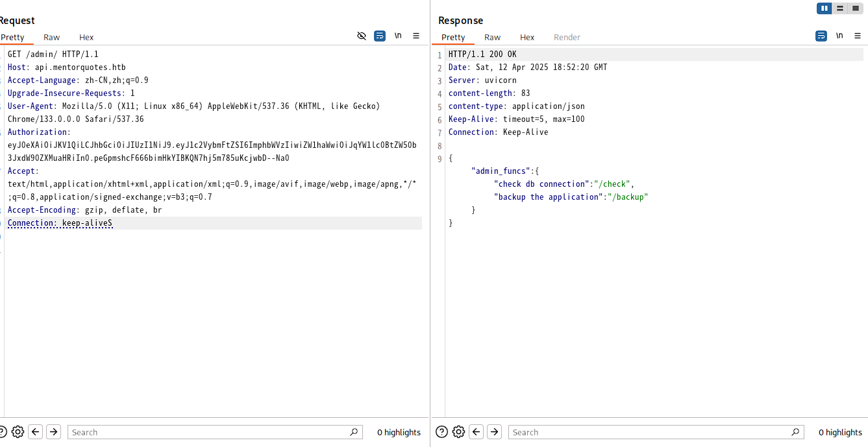Go to previous match in Request search
The image size is (868, 447).
click(x=36, y=432)
